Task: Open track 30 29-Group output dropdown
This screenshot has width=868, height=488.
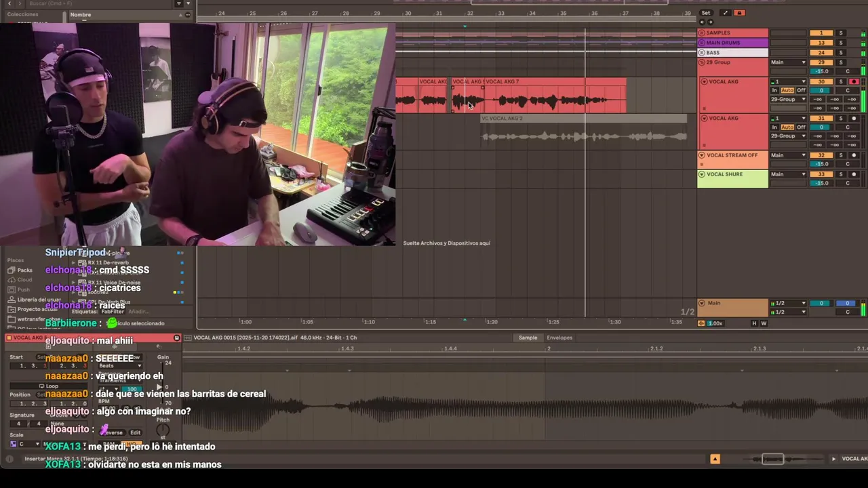Action: tap(788, 99)
